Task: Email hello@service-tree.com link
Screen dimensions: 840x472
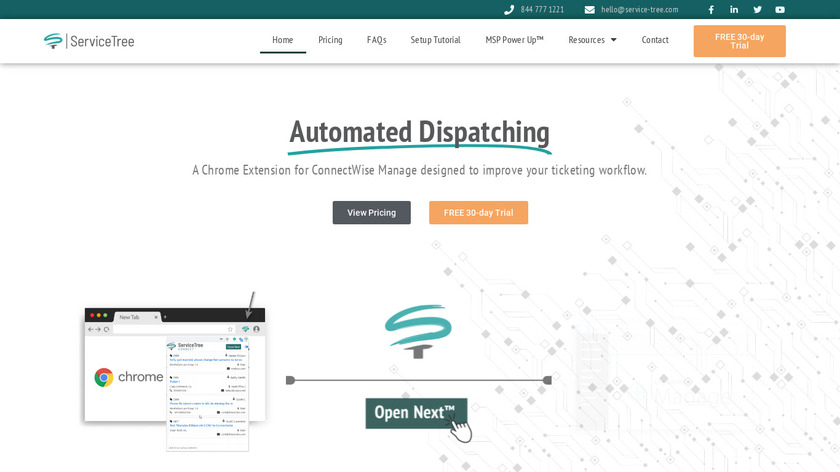Action: (x=640, y=10)
